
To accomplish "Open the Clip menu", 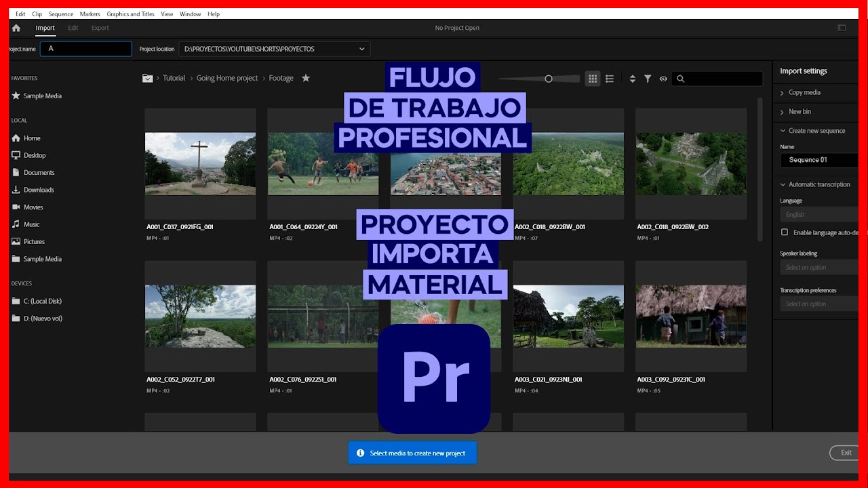I will [37, 14].
